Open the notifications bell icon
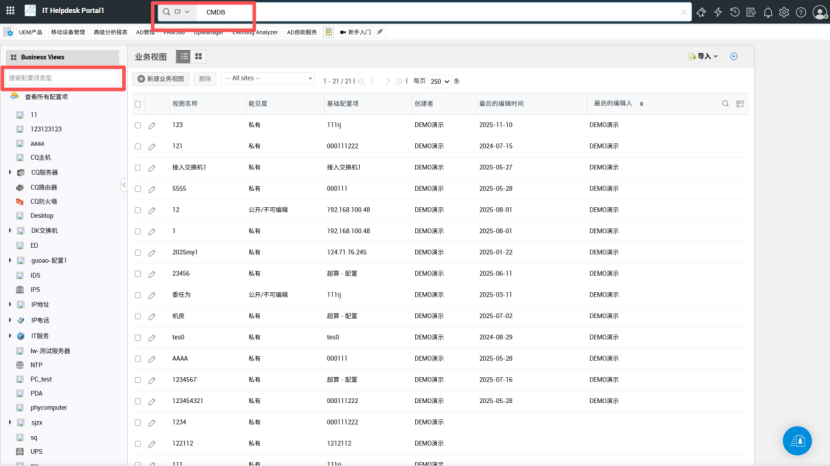This screenshot has width=830, height=466. [768, 12]
